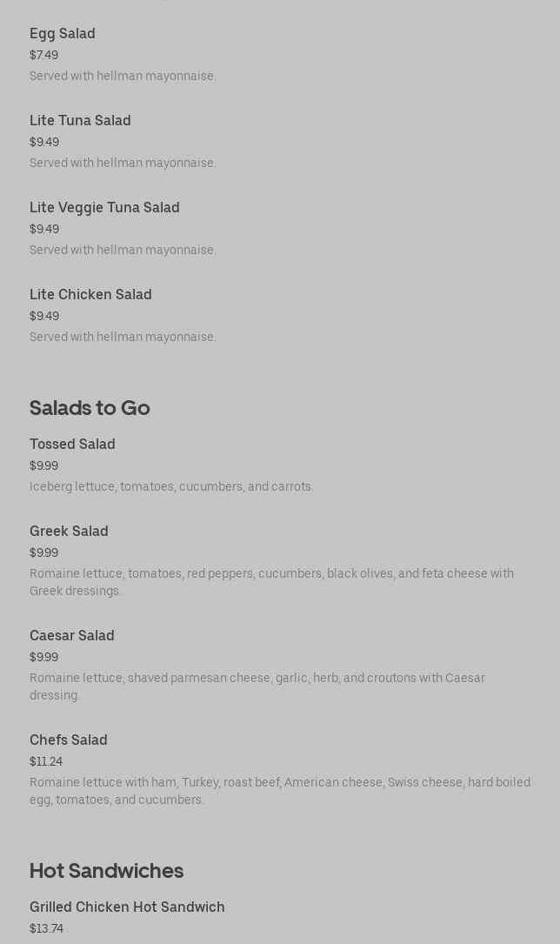Click the iceberg lettuce Tossed Salad description
The image size is (560, 944).
tap(171, 486)
